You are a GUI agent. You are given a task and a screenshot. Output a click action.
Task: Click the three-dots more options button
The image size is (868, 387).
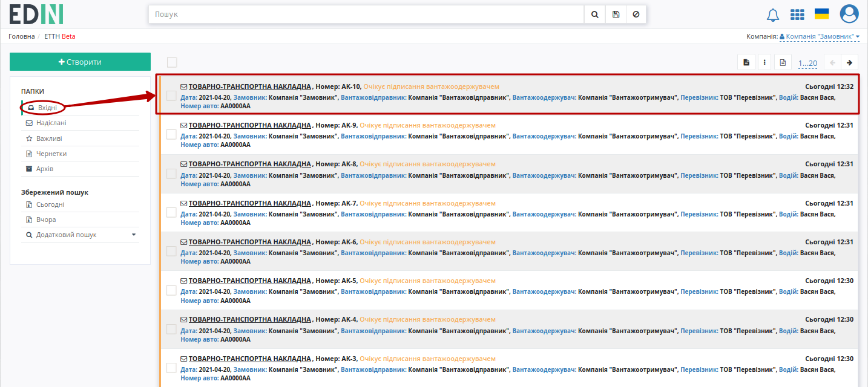764,62
